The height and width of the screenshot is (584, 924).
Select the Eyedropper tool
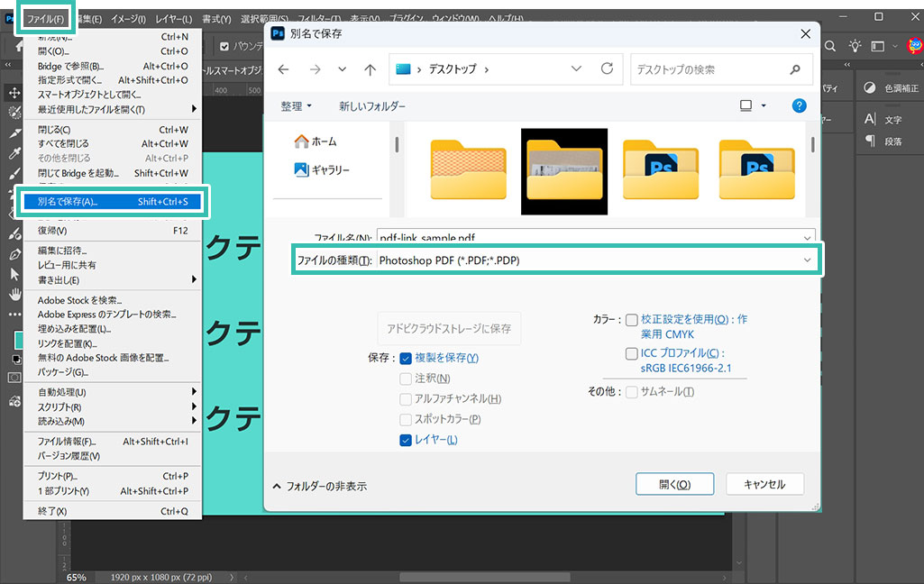[x=14, y=152]
